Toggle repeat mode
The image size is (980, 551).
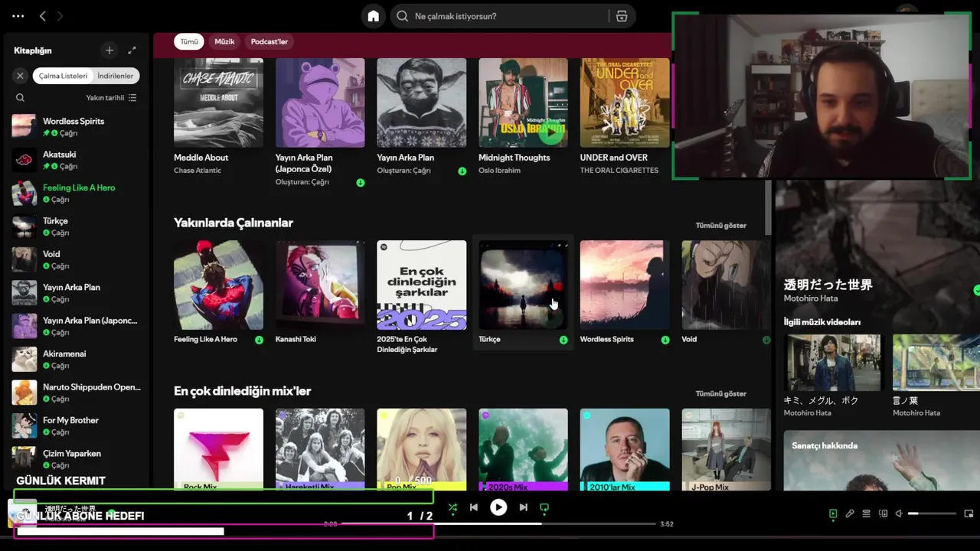pos(544,507)
